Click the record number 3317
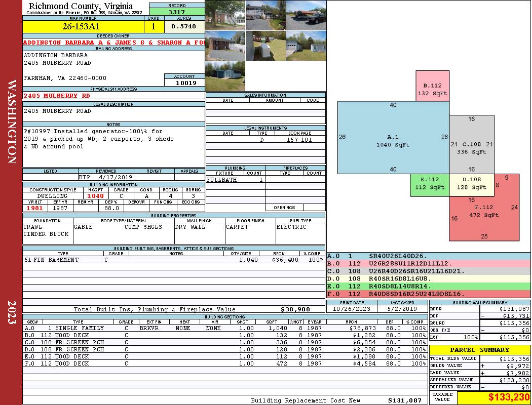Screen dimensions: 532x405 tap(177, 12)
